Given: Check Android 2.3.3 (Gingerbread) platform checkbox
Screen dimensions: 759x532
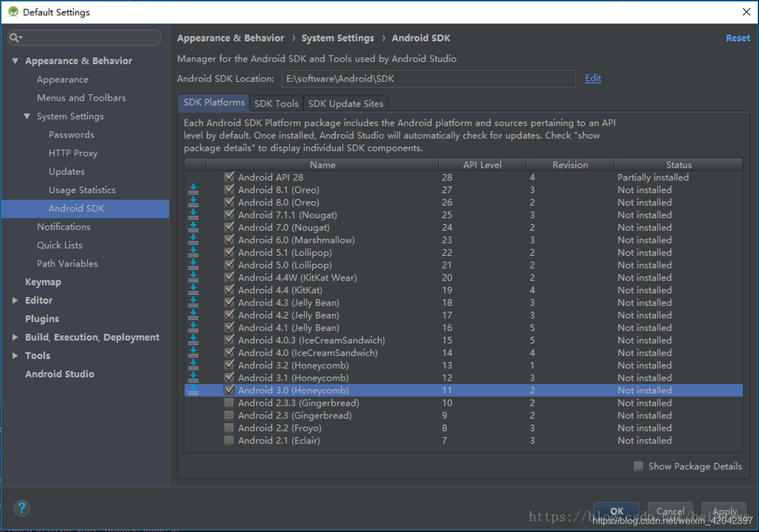Looking at the screenshot, I should click(229, 403).
